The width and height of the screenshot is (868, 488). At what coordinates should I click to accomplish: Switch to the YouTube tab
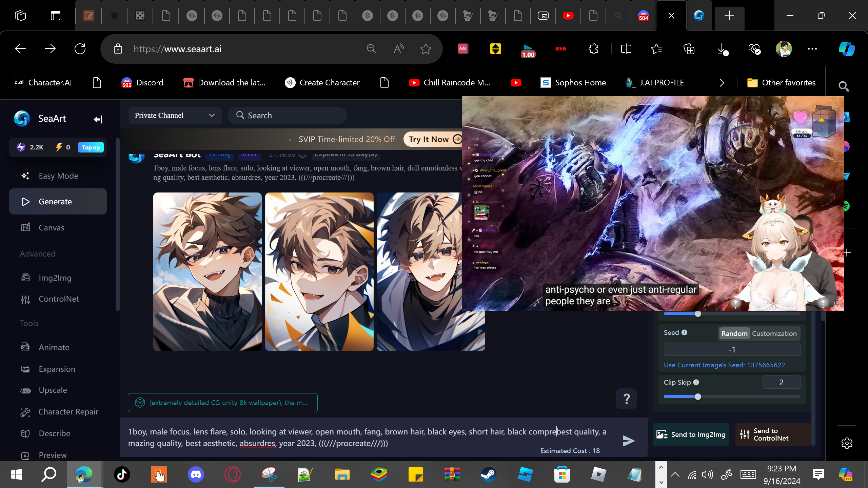(568, 16)
